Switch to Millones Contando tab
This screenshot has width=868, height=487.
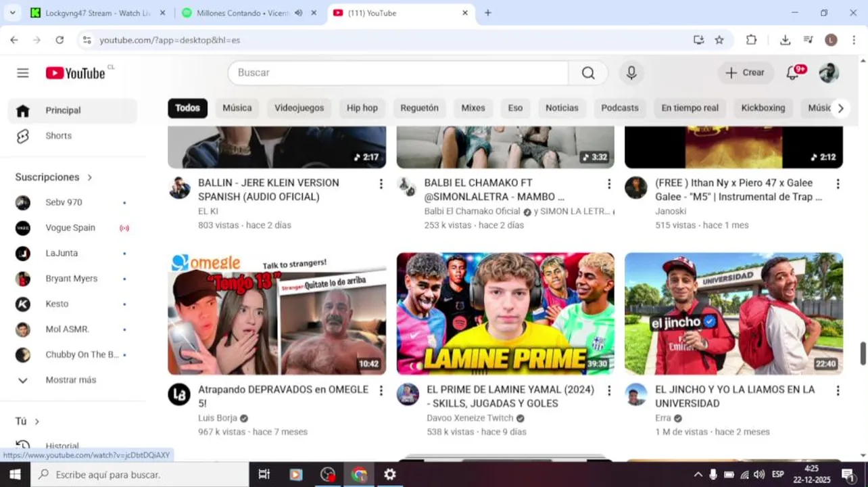[249, 13]
